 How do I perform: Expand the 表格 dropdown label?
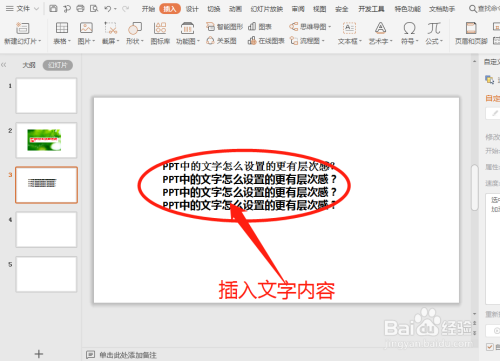62,41
